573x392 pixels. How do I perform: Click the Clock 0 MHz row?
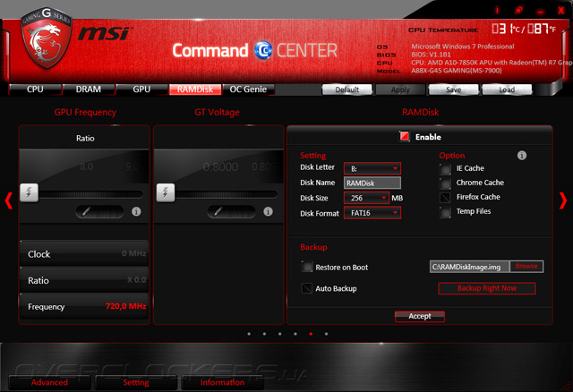[84, 253]
